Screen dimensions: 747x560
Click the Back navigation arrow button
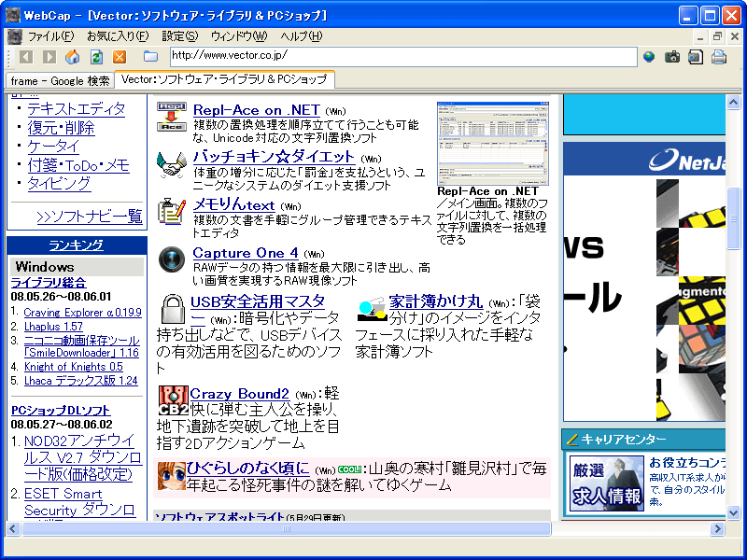pyautogui.click(x=26, y=57)
